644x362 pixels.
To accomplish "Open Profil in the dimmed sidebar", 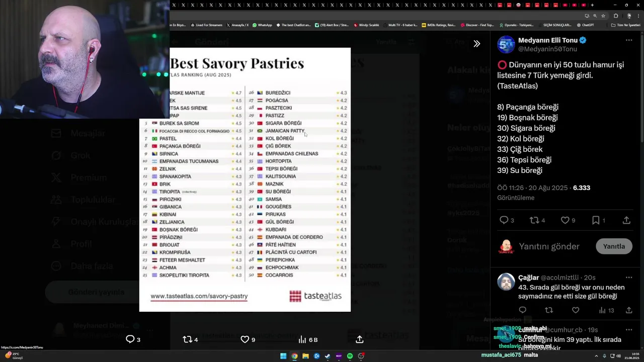I will (71, 244).
